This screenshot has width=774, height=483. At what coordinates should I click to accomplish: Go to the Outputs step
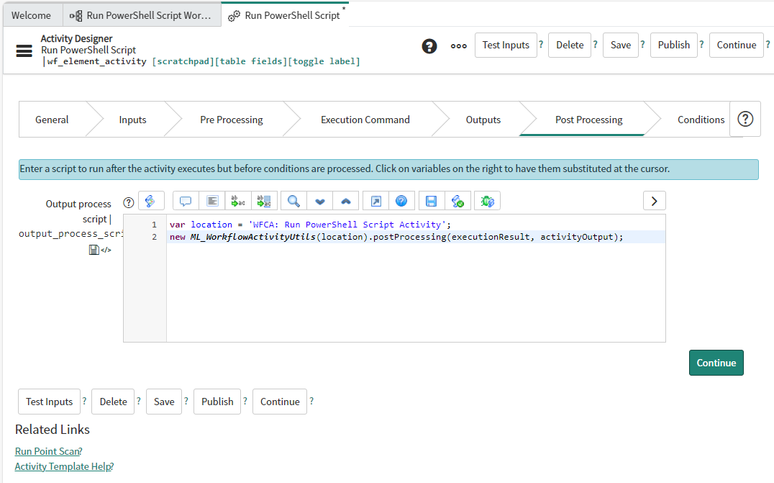(483, 120)
